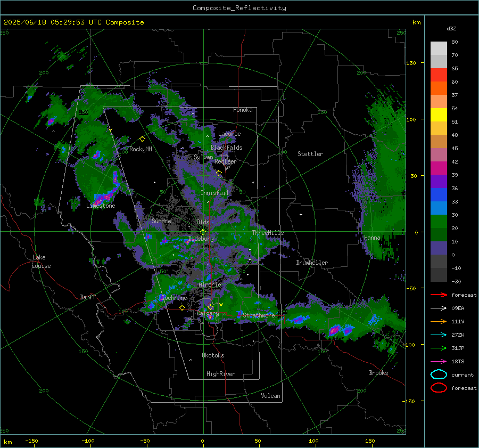This screenshot has height=448, width=479.
Task: Click the Airdrie city label
Action: point(210,284)
